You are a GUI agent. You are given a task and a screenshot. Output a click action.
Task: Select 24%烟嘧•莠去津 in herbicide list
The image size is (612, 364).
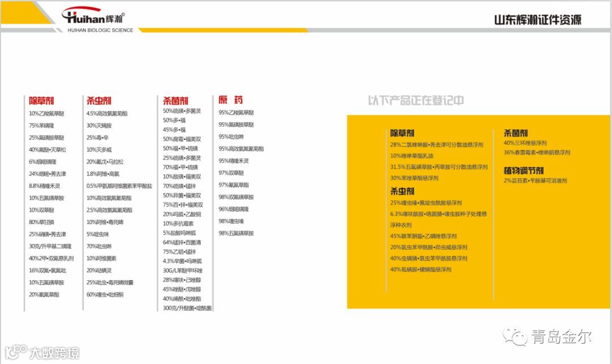click(47, 174)
